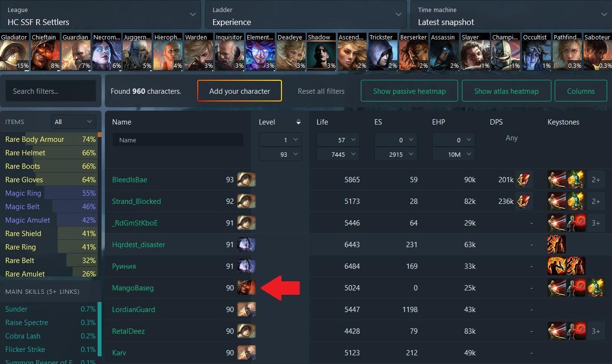The image size is (612, 364).
Task: Click MangoBaseg's Chieftain class icon
Action: click(246, 288)
